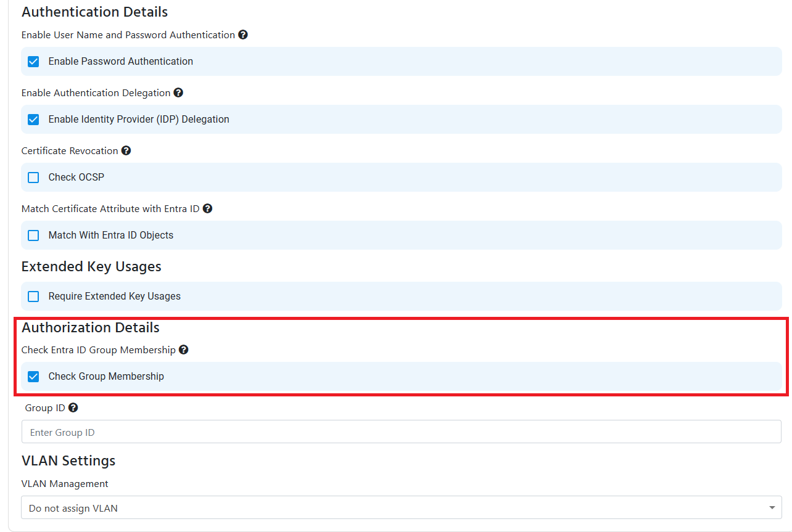The width and height of the screenshot is (792, 532).
Task: Open the VLAN Management dropdown
Action: pyautogui.click(x=402, y=508)
